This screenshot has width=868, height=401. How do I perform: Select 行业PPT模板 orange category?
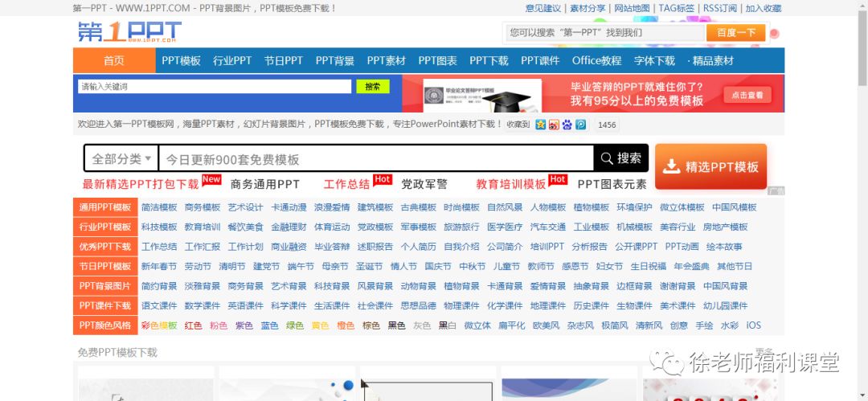pyautogui.click(x=105, y=227)
